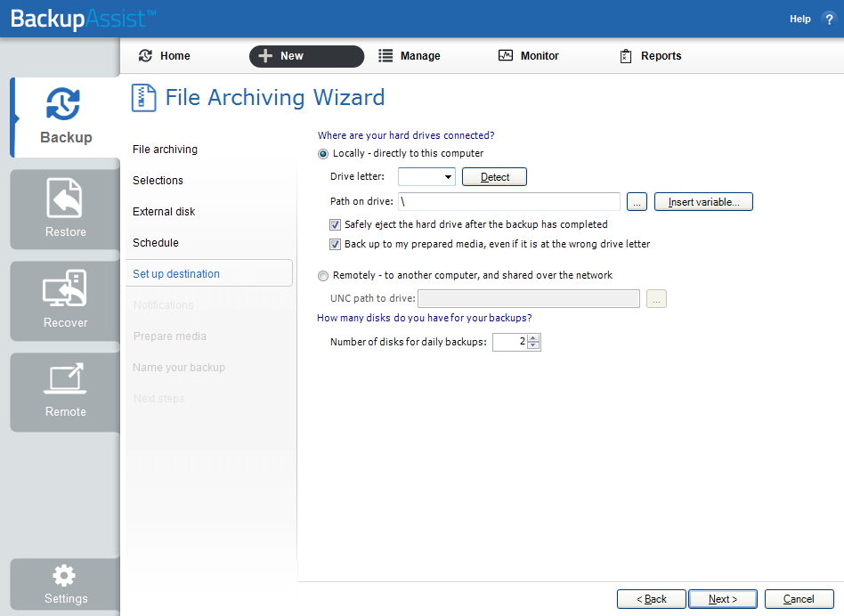Open the Restore section

[65, 209]
